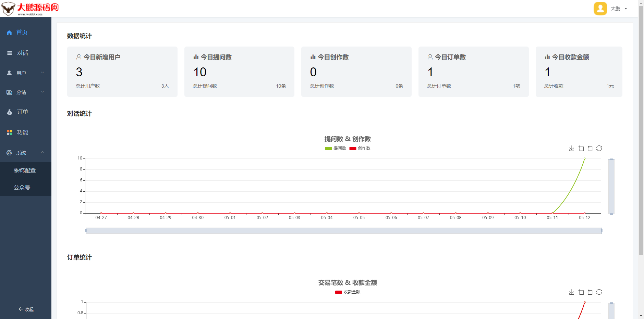The image size is (644, 319).
Task: Refresh the 交易笔数 chart data
Action: (x=599, y=292)
